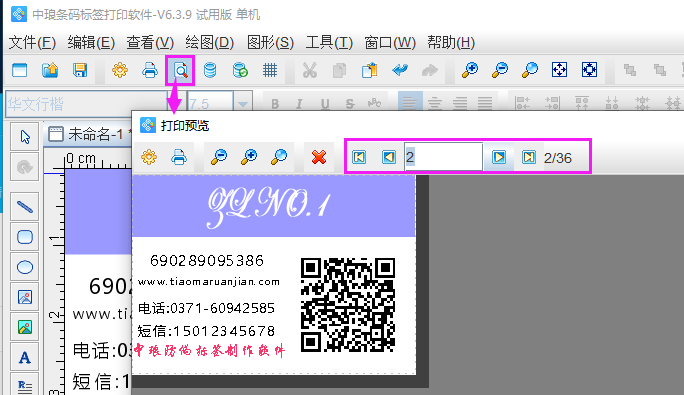Go to the previous preview page
The width and height of the screenshot is (684, 395).
tap(389, 157)
